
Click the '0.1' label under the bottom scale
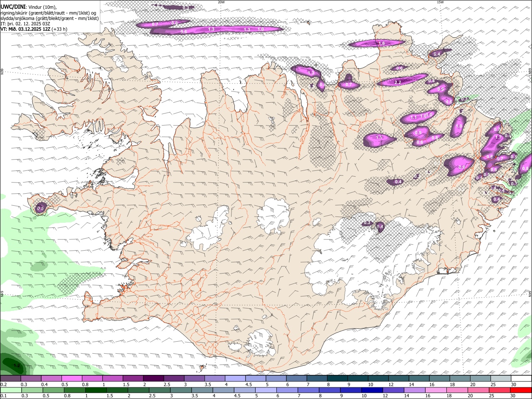point(3,396)
